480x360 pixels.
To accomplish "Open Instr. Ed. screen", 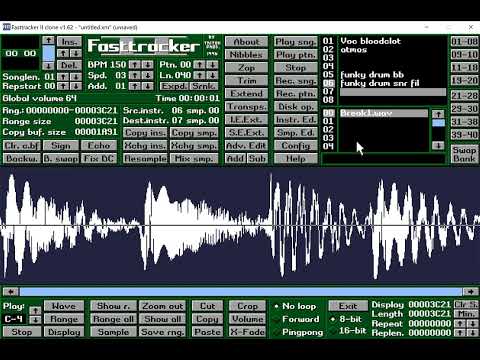I will [296, 120].
